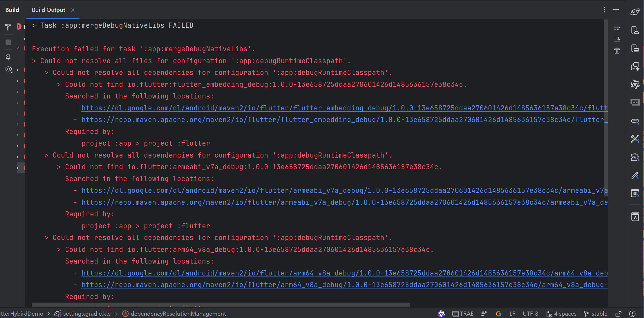Open the three-dot panel options menu
This screenshot has width=644, height=318.
coord(604,10)
